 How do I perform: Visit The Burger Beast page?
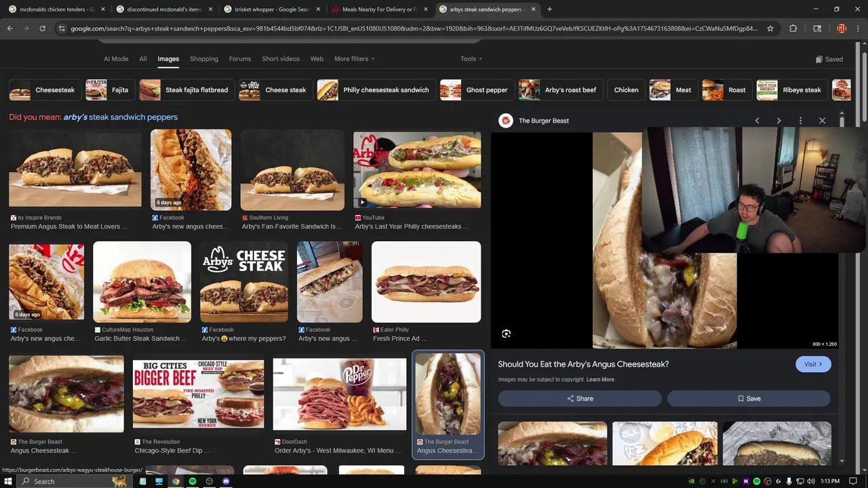[x=813, y=364]
